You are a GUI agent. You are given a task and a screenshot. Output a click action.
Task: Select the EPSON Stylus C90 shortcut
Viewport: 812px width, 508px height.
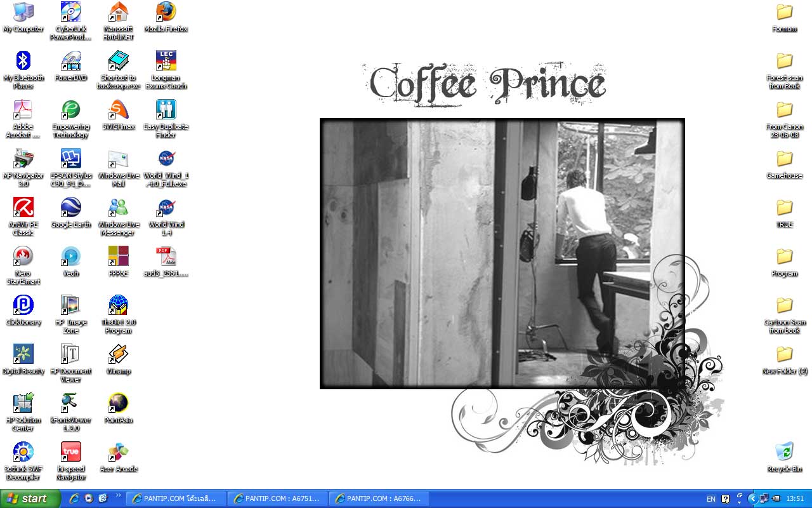(71, 168)
